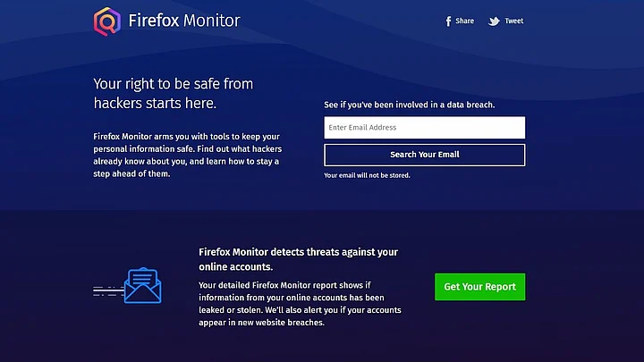Click the "hackers starts here." headline line

pos(155,103)
